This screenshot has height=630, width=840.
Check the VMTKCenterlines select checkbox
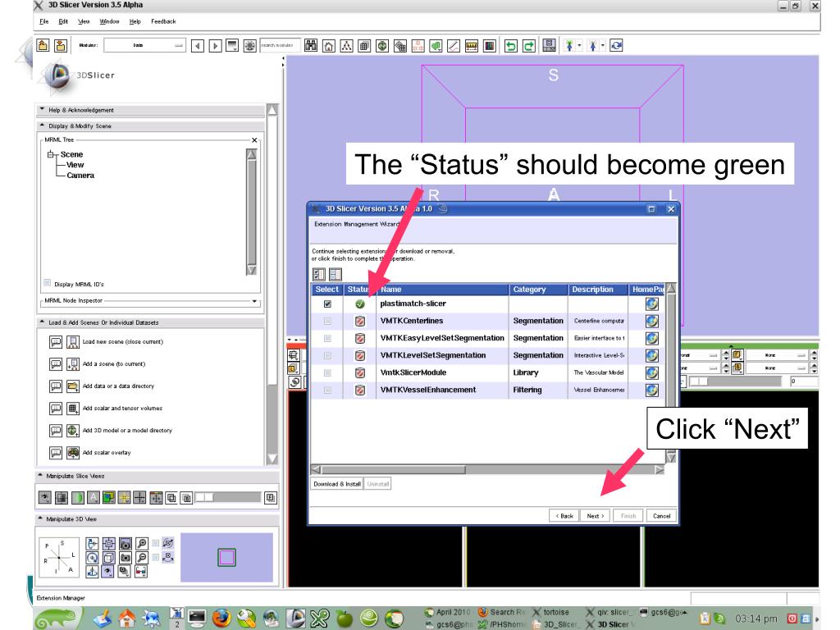(x=327, y=322)
